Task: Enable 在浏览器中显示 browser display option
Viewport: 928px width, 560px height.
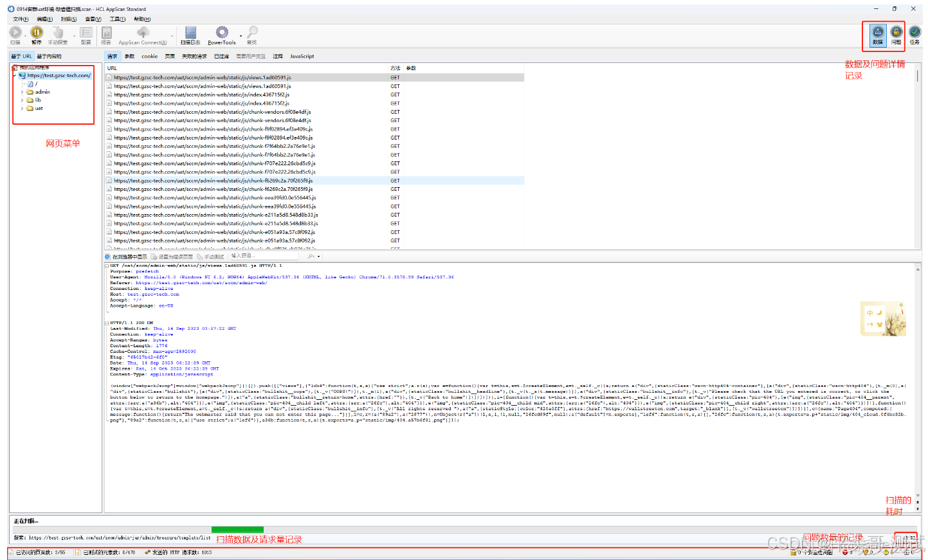Action: coord(127,256)
